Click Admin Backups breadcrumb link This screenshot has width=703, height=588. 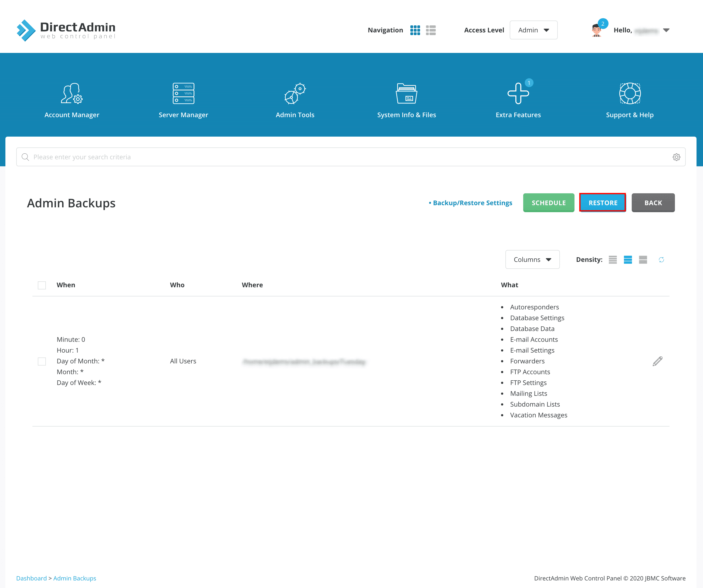[75, 578]
